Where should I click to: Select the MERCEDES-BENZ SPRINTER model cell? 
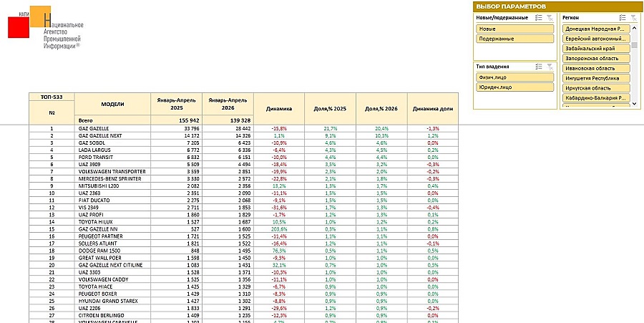coord(112,179)
